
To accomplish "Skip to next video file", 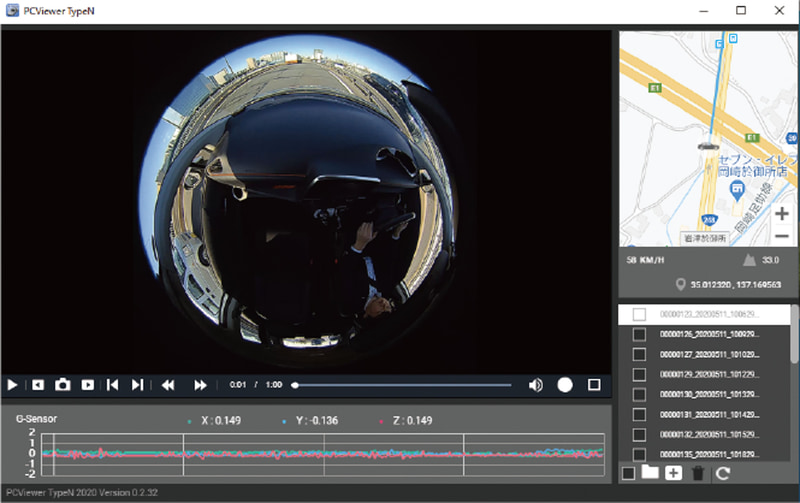I will point(138,384).
